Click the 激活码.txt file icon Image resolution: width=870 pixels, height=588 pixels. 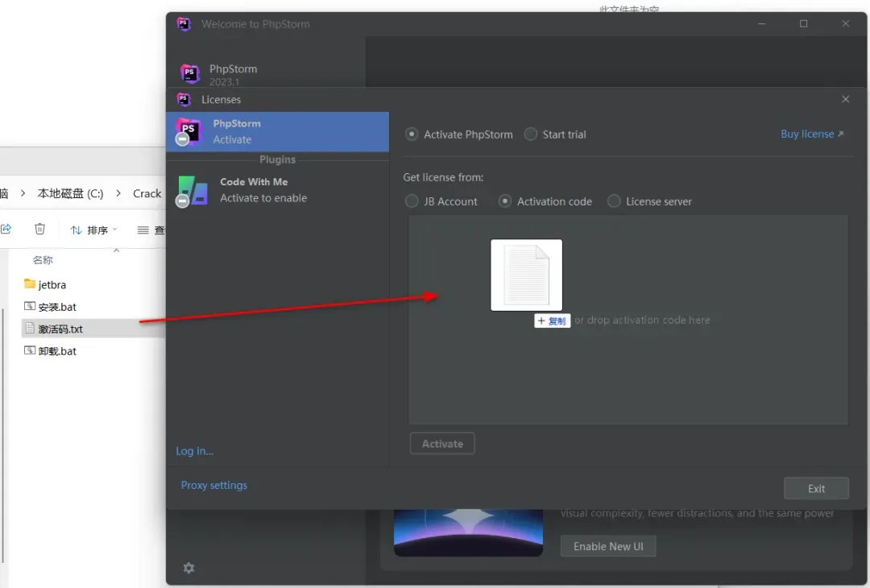point(30,329)
